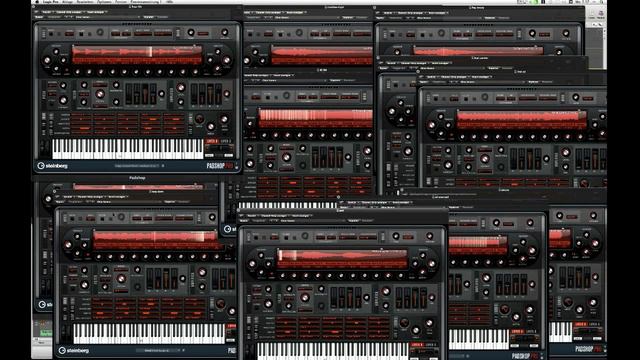Click the Copy button in the top-left plugin window
The width and height of the screenshot is (640, 360).
149,17
